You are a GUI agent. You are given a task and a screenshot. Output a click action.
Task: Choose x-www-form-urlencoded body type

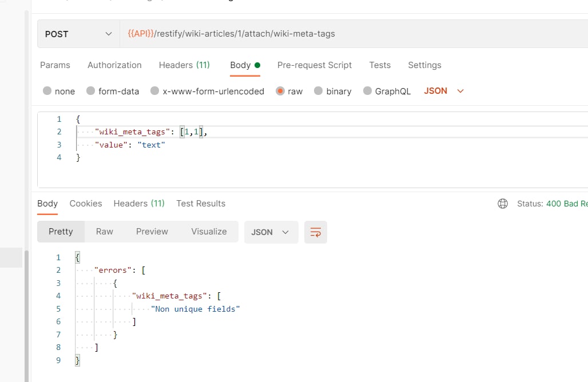pos(154,91)
